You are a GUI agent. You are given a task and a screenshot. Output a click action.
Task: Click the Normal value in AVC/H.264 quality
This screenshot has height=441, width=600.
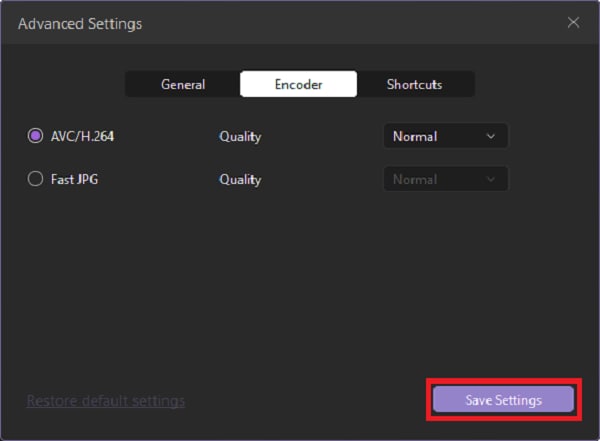[415, 136]
